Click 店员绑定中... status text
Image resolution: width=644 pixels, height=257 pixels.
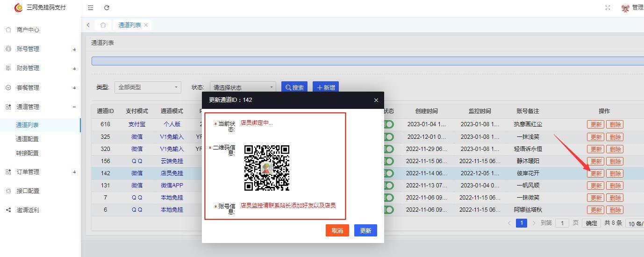coord(257,123)
